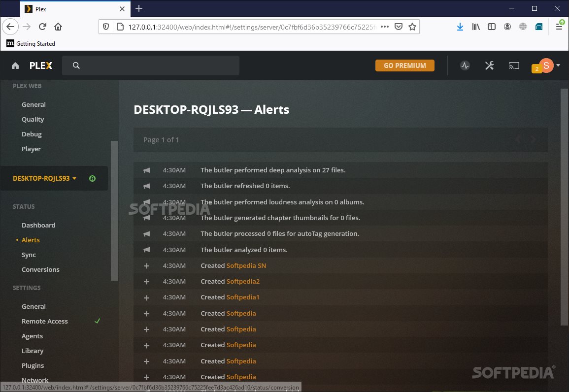Open Sync status page
This screenshot has height=392, width=569.
point(29,255)
